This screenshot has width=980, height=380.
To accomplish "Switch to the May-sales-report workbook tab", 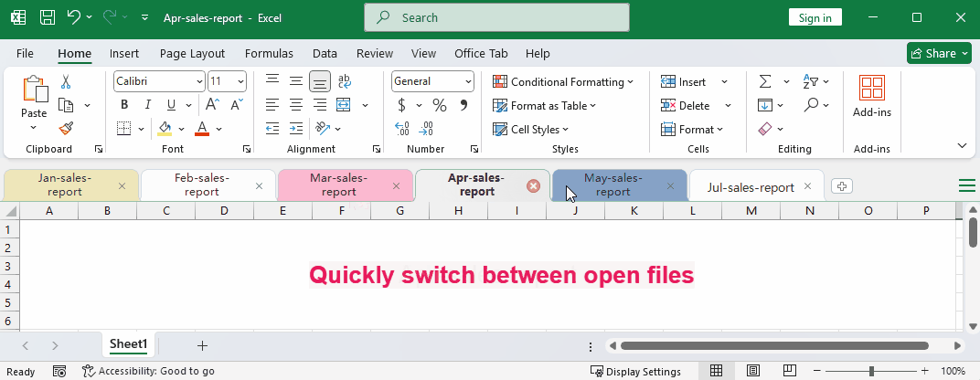I will coord(612,185).
